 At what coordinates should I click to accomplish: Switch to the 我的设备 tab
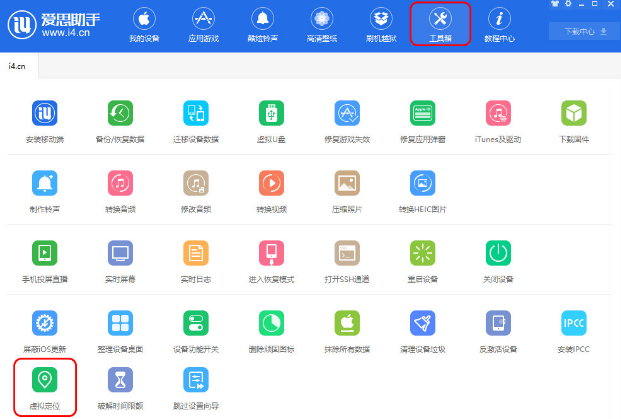click(x=144, y=24)
